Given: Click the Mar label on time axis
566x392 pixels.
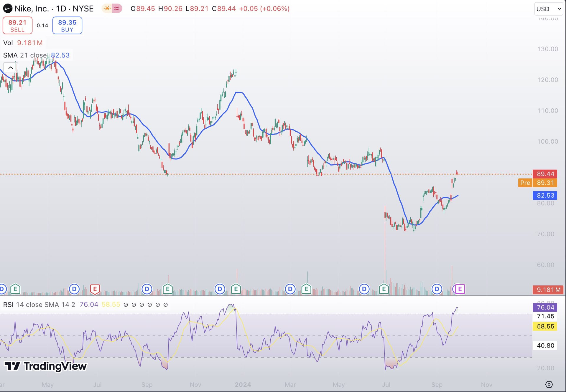Looking at the screenshot, I should [290, 385].
